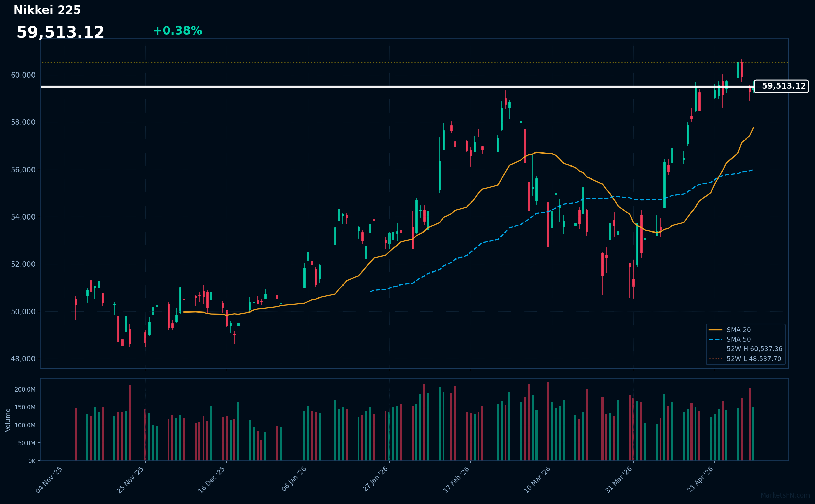
Task: Click the 200.0M volume axis label
Action: 25,389
